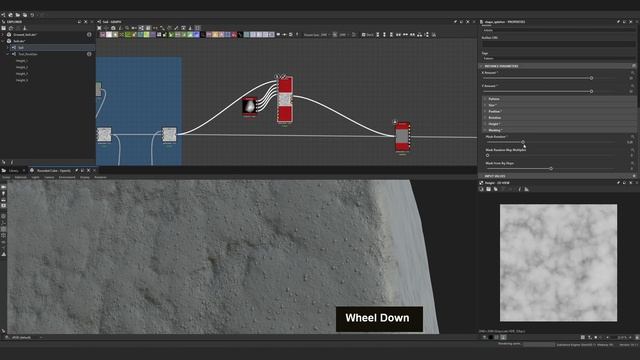Open the Camera menu in 3D view
The height and width of the screenshot is (360, 640).
(49, 177)
